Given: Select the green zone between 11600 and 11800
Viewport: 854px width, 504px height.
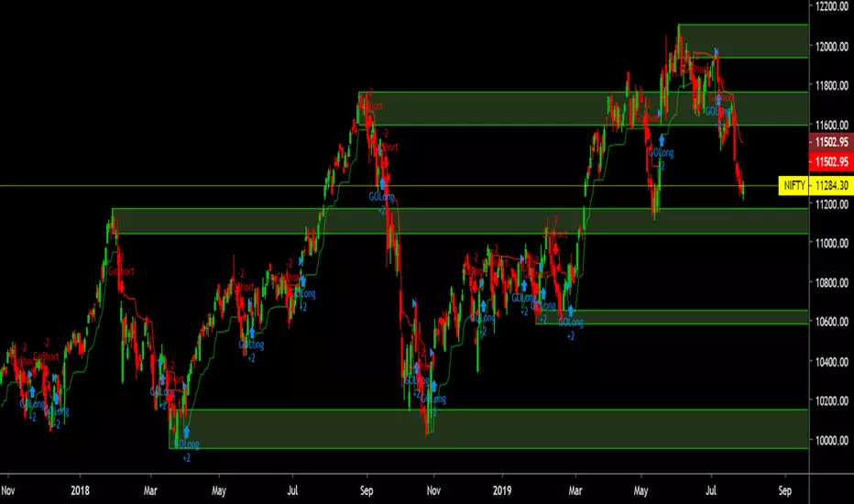Looking at the screenshot, I should (583, 108).
